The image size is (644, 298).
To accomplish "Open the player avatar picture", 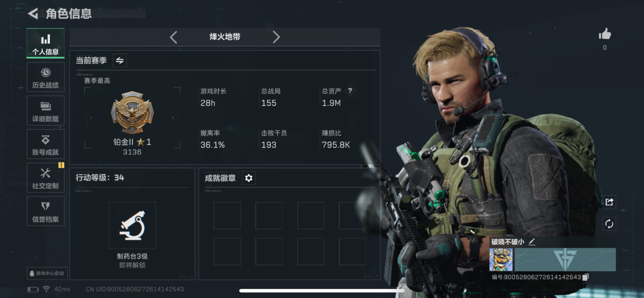I will coord(501,259).
